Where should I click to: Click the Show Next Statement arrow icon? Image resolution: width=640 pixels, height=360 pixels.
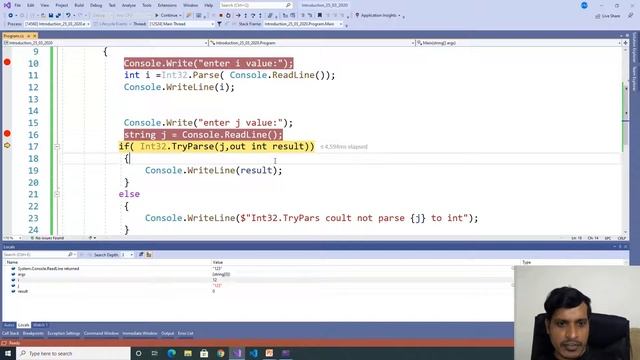click(238, 16)
